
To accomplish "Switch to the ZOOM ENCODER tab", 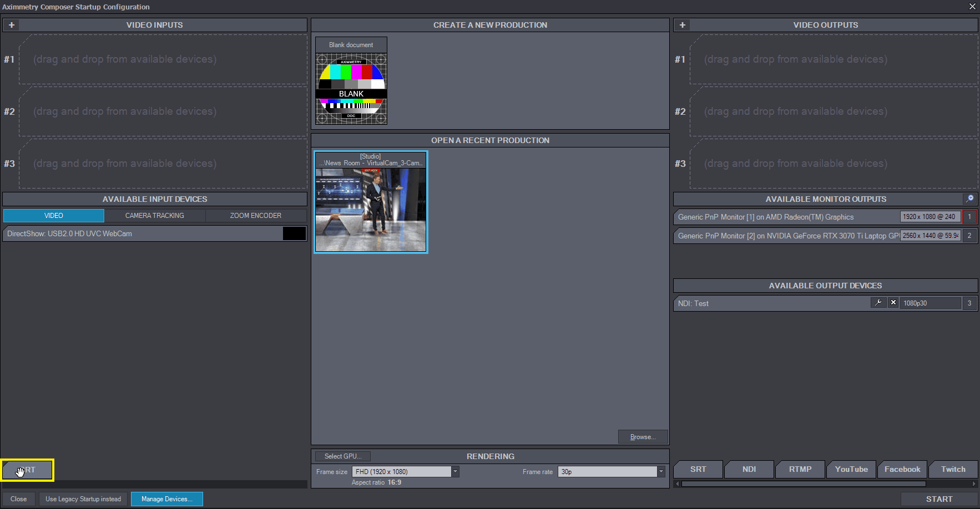I will point(256,216).
